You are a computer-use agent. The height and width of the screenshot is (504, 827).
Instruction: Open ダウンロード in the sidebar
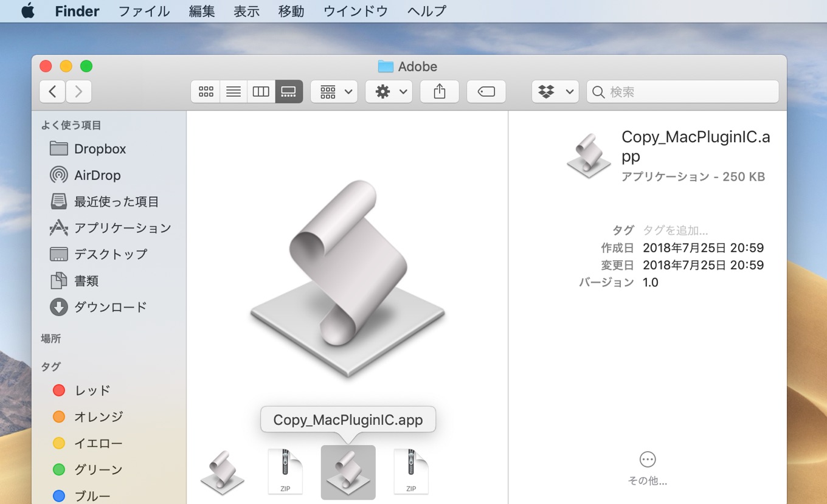tap(99, 307)
